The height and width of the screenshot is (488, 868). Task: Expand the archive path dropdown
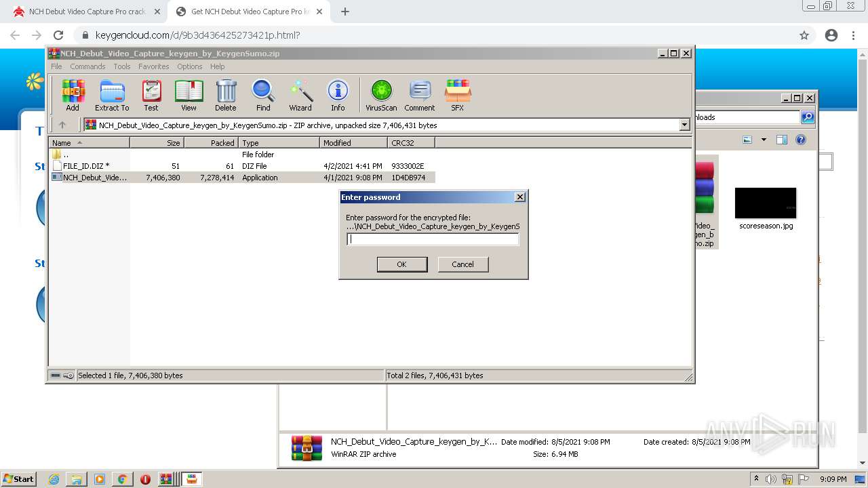click(684, 125)
